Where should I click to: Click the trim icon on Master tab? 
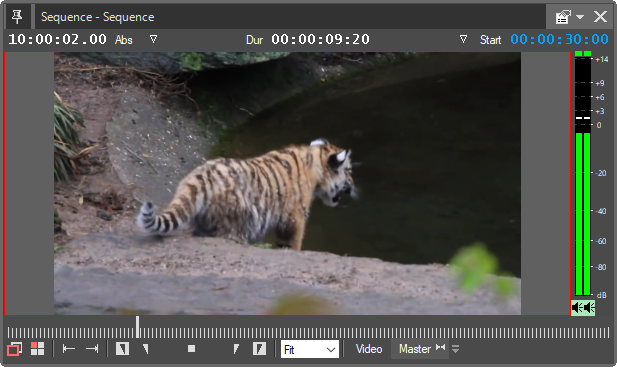[441, 348]
